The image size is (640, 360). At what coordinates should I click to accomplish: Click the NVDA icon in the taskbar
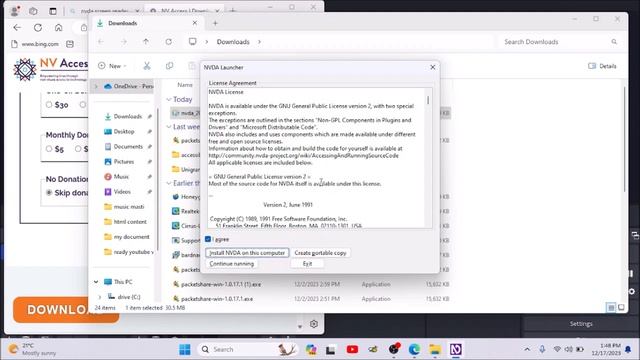(456, 349)
